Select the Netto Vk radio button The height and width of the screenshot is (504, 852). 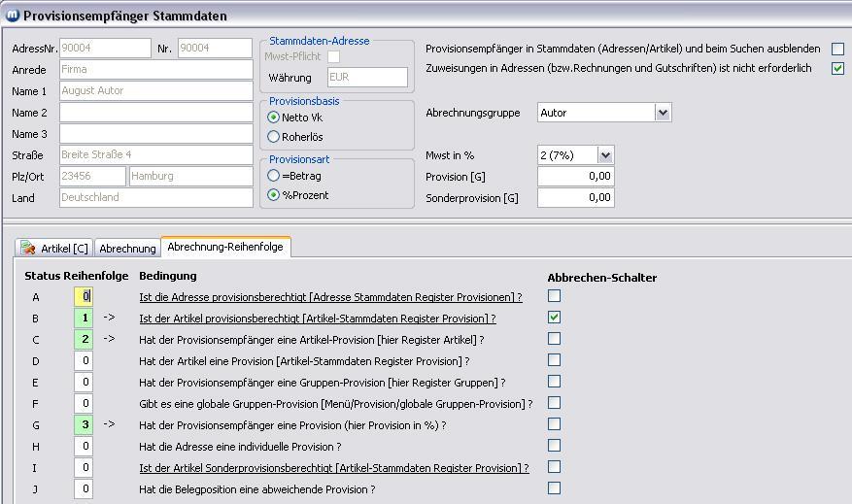pos(274,118)
